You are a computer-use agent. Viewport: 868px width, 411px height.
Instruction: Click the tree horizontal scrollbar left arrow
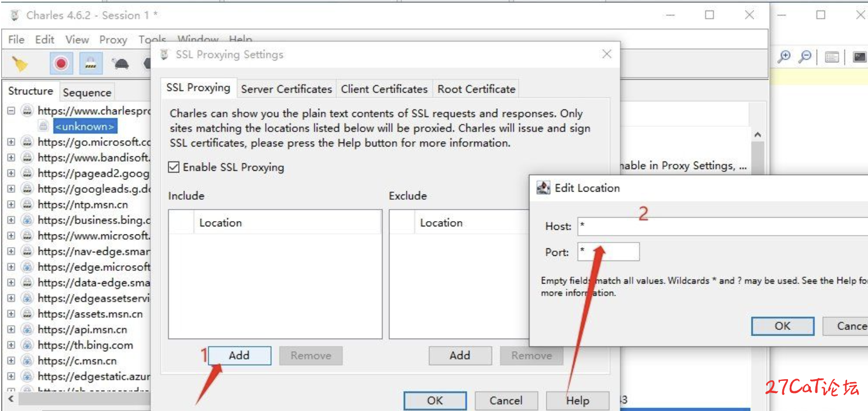click(11, 399)
